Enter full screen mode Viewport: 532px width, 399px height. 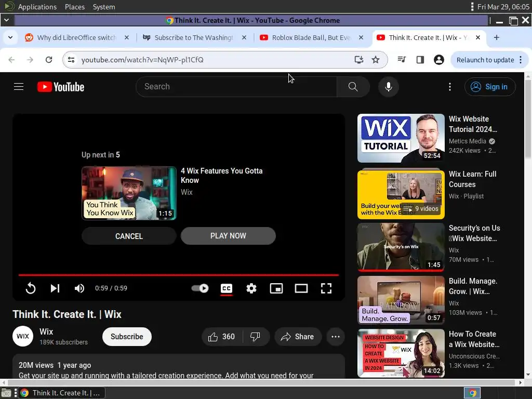326,288
